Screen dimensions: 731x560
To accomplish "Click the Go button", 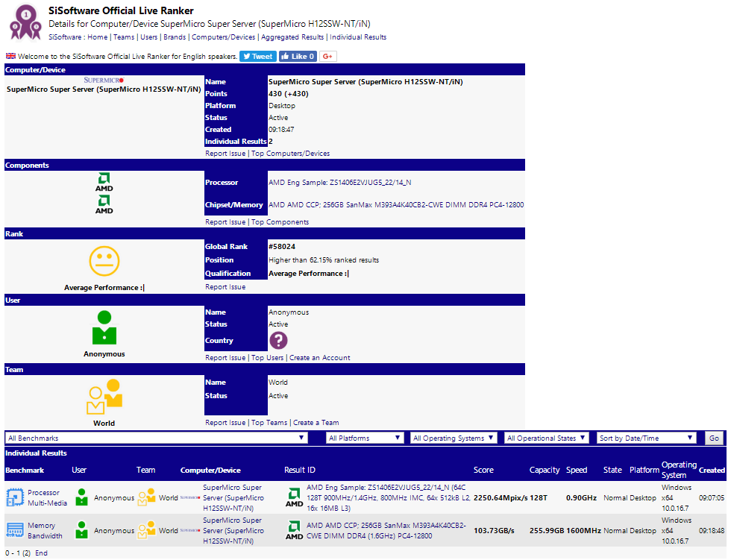I will (714, 438).
